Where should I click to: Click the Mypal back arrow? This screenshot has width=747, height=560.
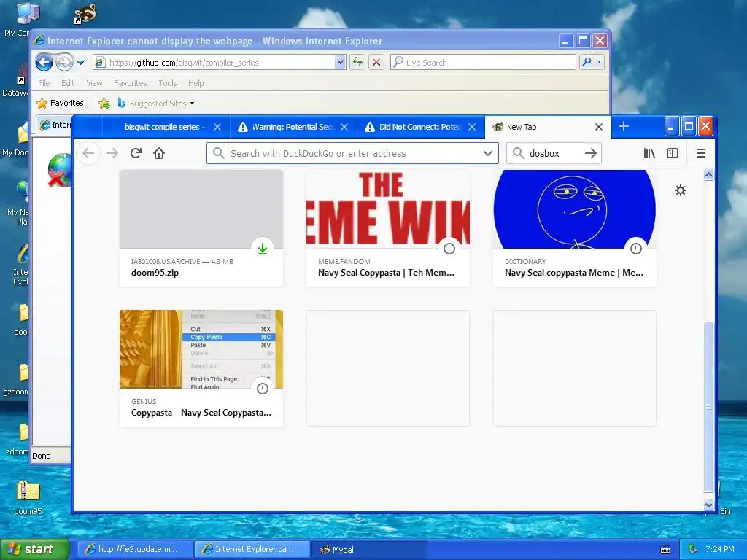88,153
